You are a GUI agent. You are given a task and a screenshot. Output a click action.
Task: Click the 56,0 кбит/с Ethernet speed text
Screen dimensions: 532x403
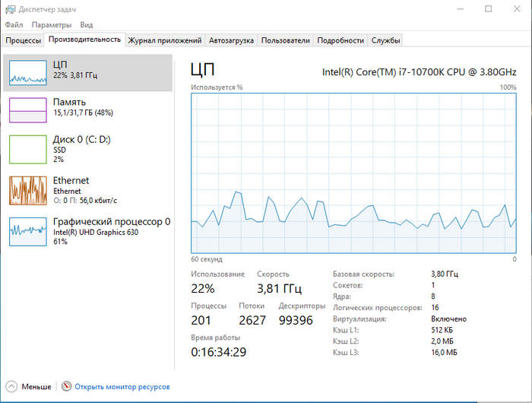[98, 201]
